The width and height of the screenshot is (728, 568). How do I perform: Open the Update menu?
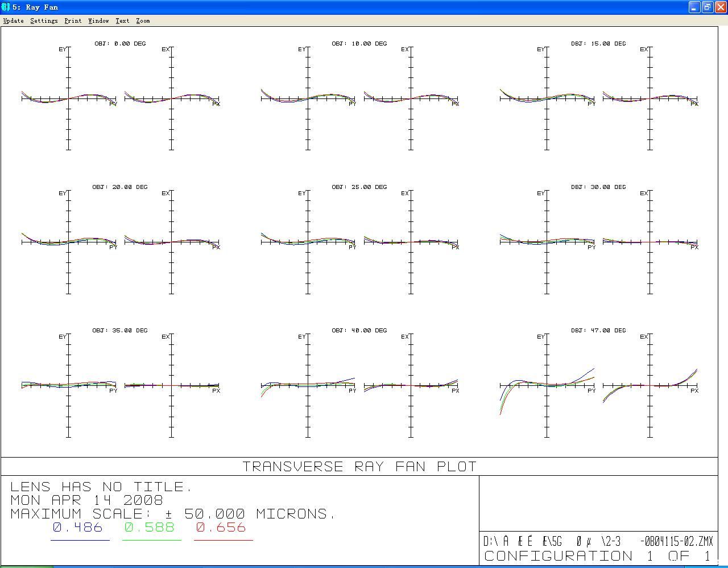click(14, 20)
